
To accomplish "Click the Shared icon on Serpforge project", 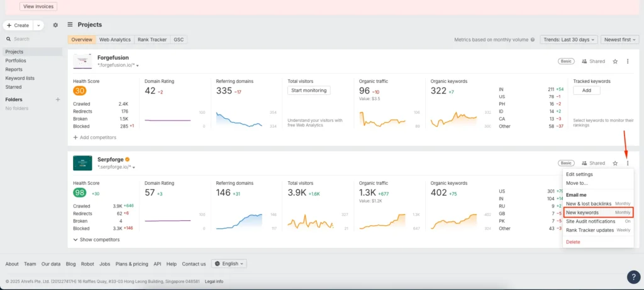I will [593, 163].
